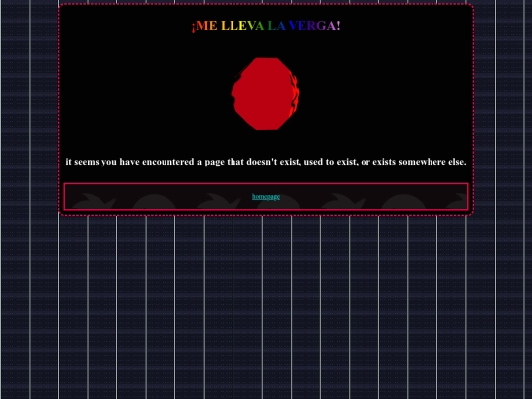Click the red octagon error image
This screenshot has width=532, height=399.
(x=265, y=94)
